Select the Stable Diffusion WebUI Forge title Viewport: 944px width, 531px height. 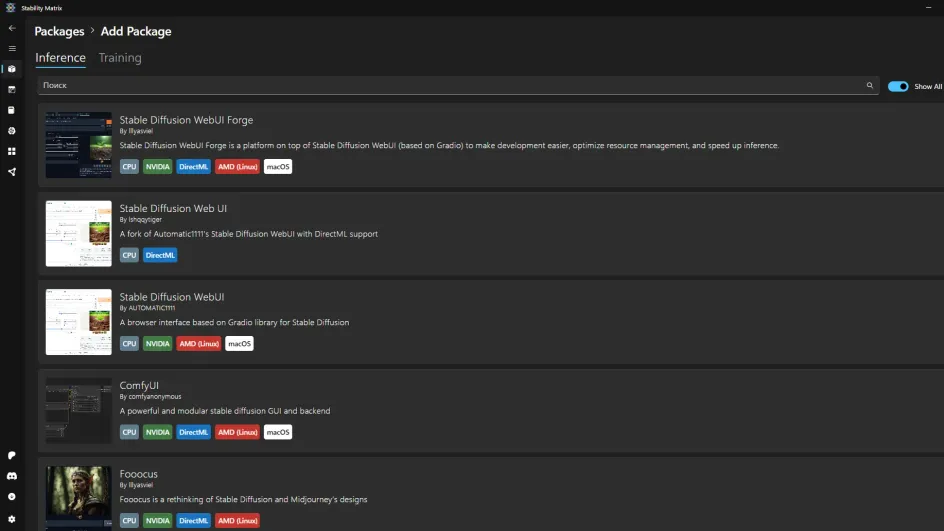point(186,120)
